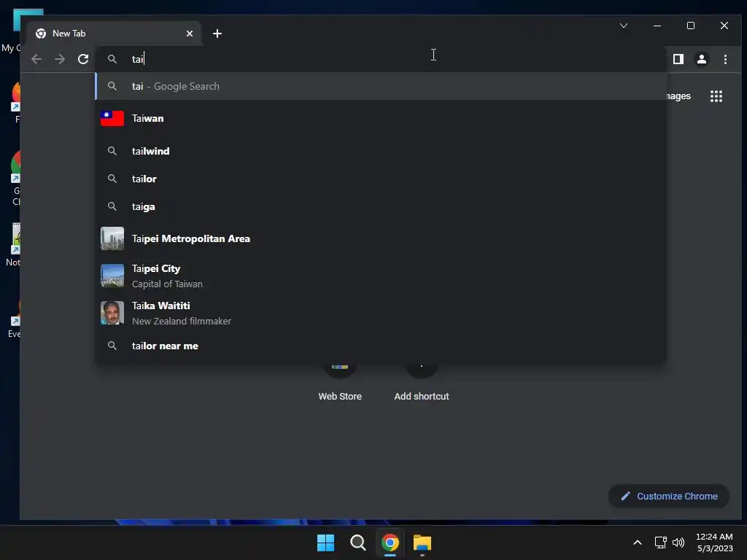Viewport: 747px width, 560px height.
Task: Choose the taiga suggestion
Action: point(381,206)
